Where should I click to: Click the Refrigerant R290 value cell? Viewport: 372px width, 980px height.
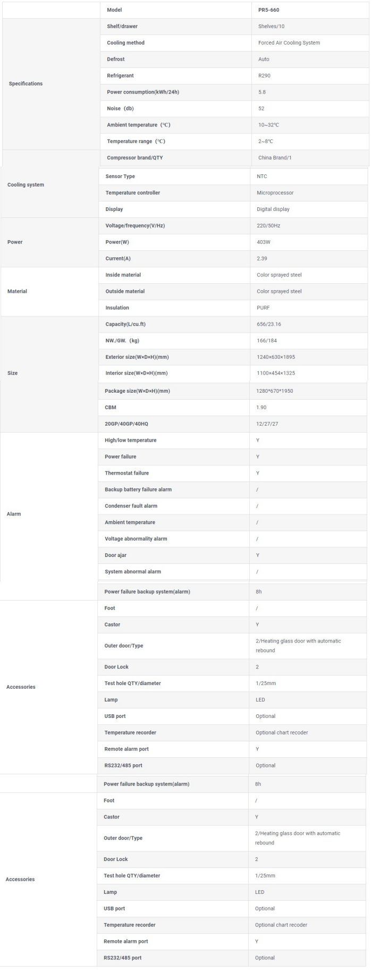[264, 76]
